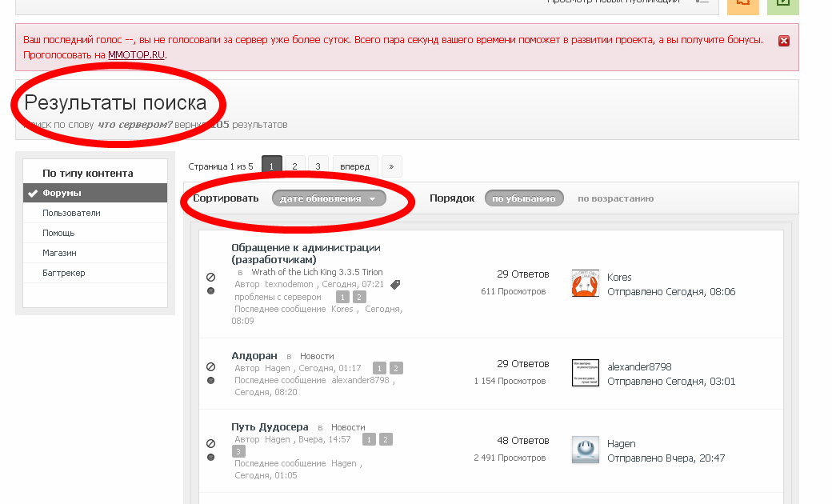Click '611 Просмотров' view count
Viewport: 832px width, 504px height.
(x=513, y=291)
